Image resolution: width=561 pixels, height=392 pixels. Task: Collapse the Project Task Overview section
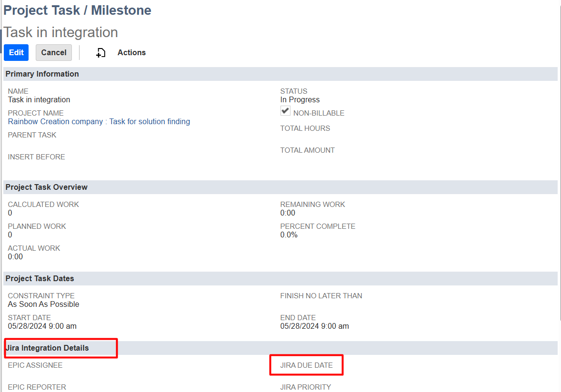pyautogui.click(x=47, y=187)
